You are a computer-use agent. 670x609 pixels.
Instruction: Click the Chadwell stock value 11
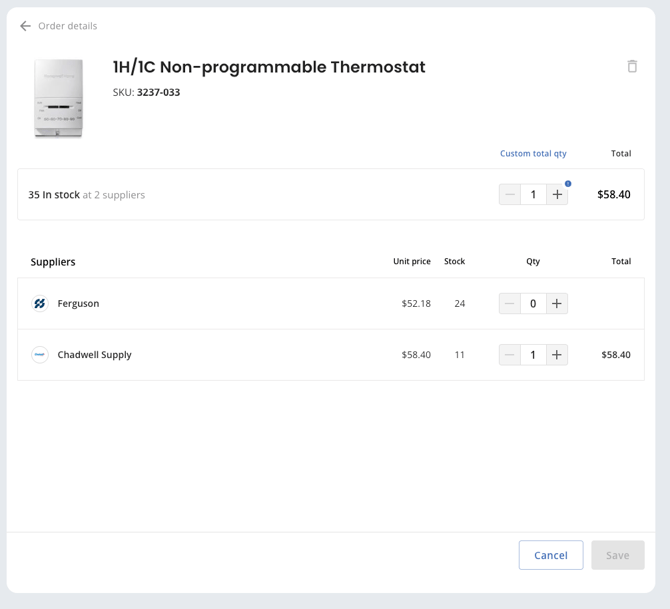tap(459, 355)
